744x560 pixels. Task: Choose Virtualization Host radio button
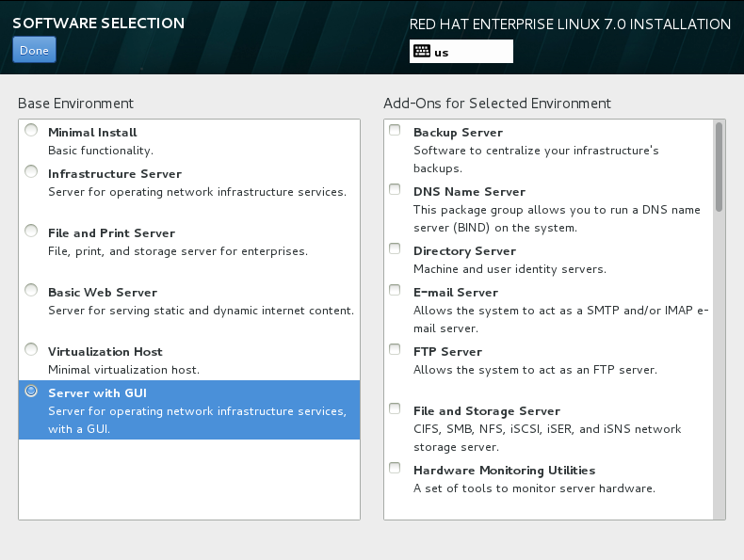point(32,351)
